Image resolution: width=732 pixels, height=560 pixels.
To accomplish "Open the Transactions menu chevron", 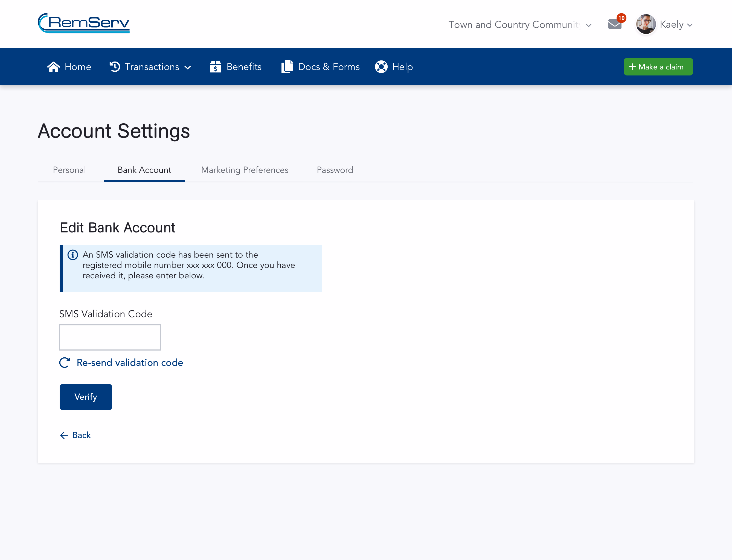I will click(188, 67).
